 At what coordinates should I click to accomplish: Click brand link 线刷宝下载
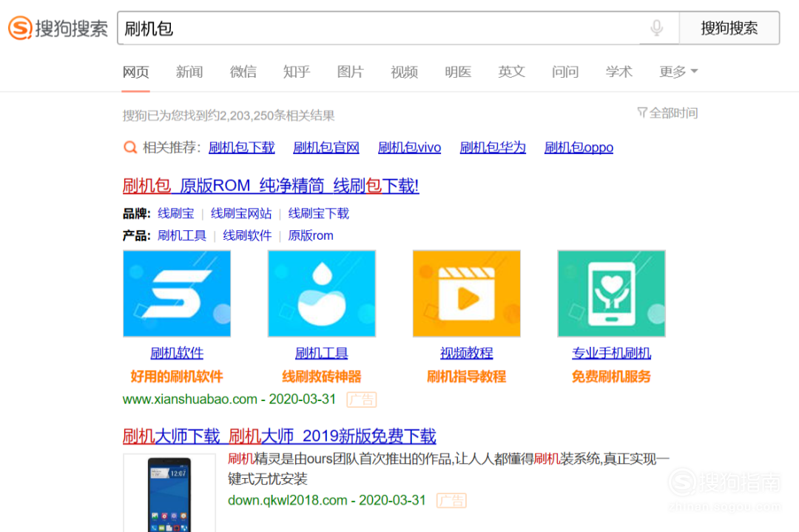[318, 214]
